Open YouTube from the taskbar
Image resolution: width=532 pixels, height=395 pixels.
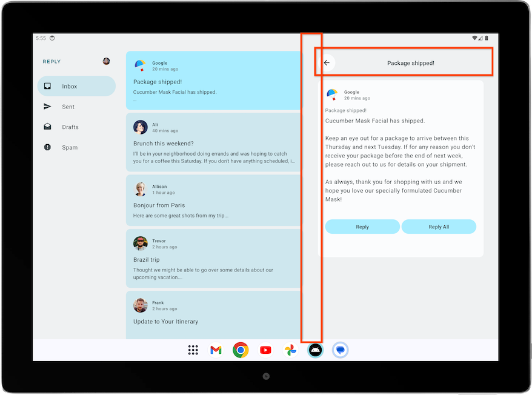pyautogui.click(x=265, y=350)
